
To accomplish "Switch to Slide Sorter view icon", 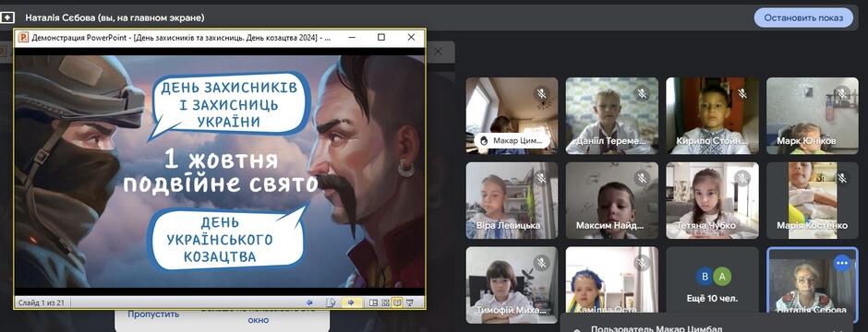I will [386, 302].
